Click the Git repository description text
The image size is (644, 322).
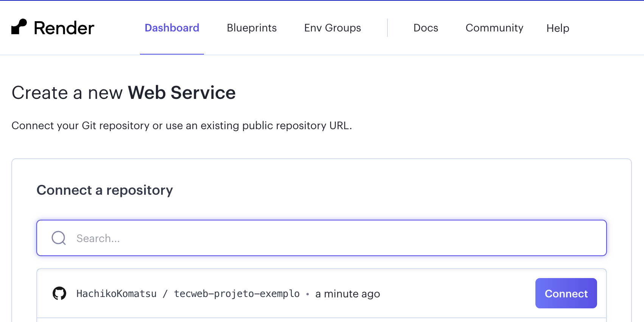coord(182,126)
